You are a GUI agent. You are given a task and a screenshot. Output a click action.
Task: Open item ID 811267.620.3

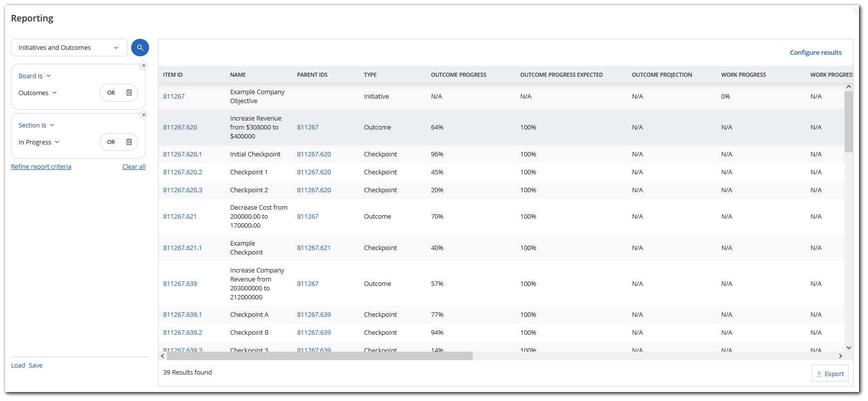coord(182,190)
